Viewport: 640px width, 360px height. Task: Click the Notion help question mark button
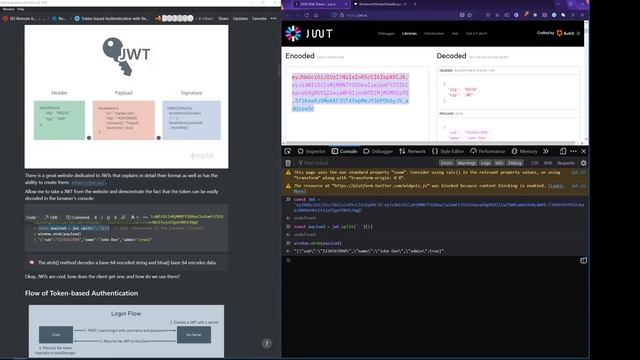pos(267,344)
